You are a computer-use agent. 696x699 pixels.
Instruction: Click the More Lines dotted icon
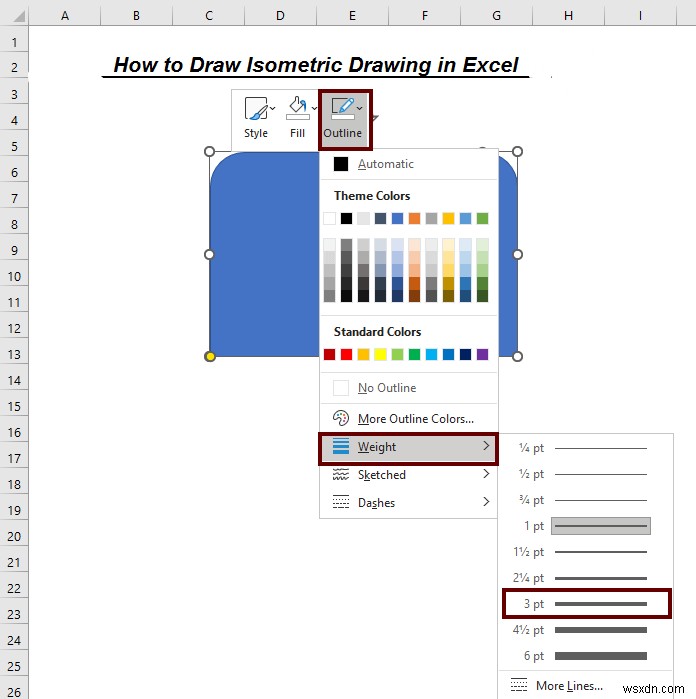click(x=519, y=685)
